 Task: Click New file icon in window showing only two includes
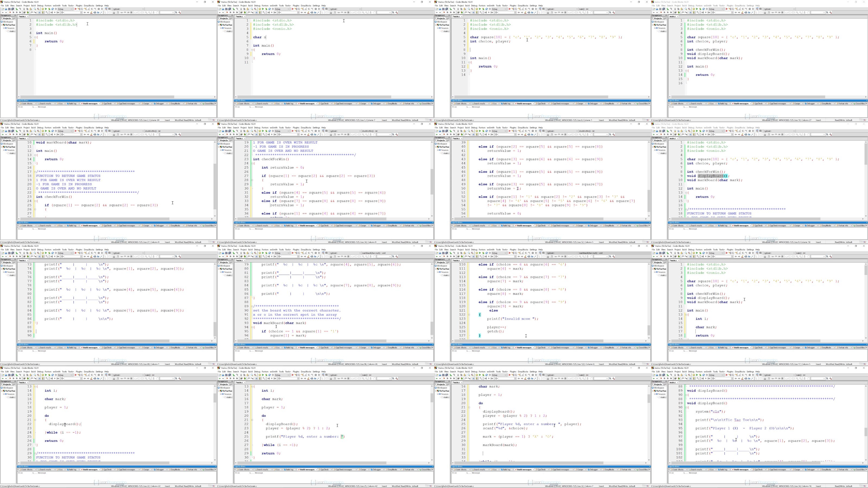coord(3,9)
